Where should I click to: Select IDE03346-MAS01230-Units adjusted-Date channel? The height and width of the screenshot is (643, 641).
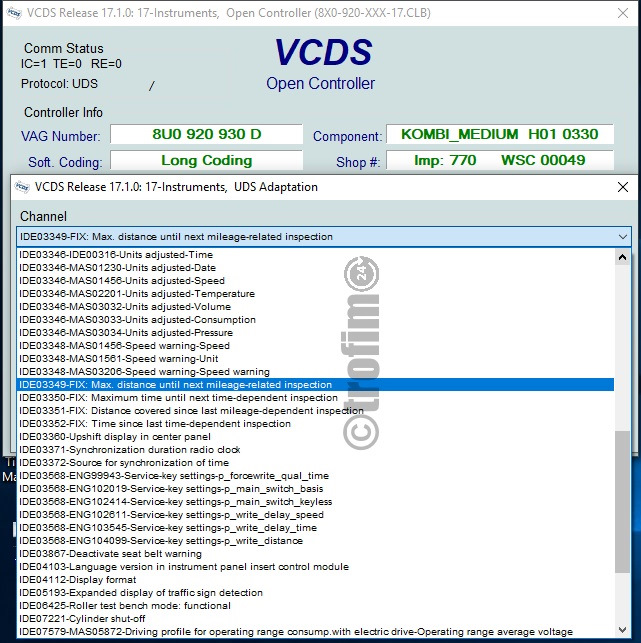click(x=315, y=268)
